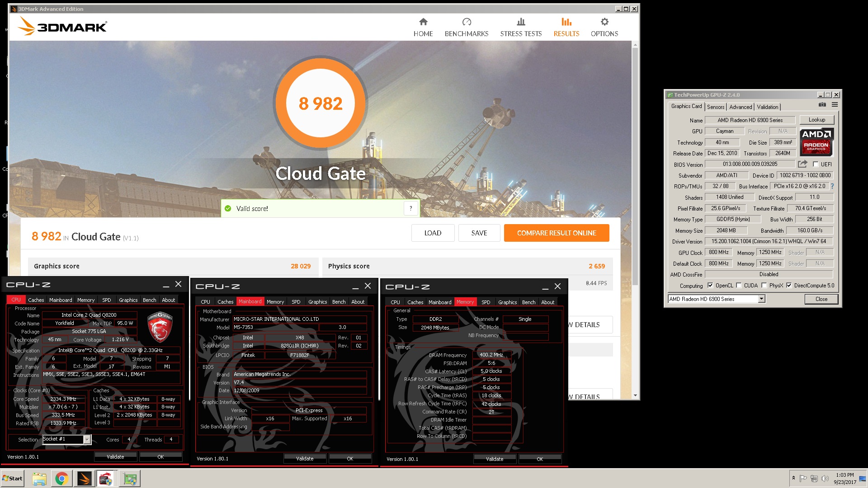Click the BIOS export share icon in GPU-Z

point(802,164)
